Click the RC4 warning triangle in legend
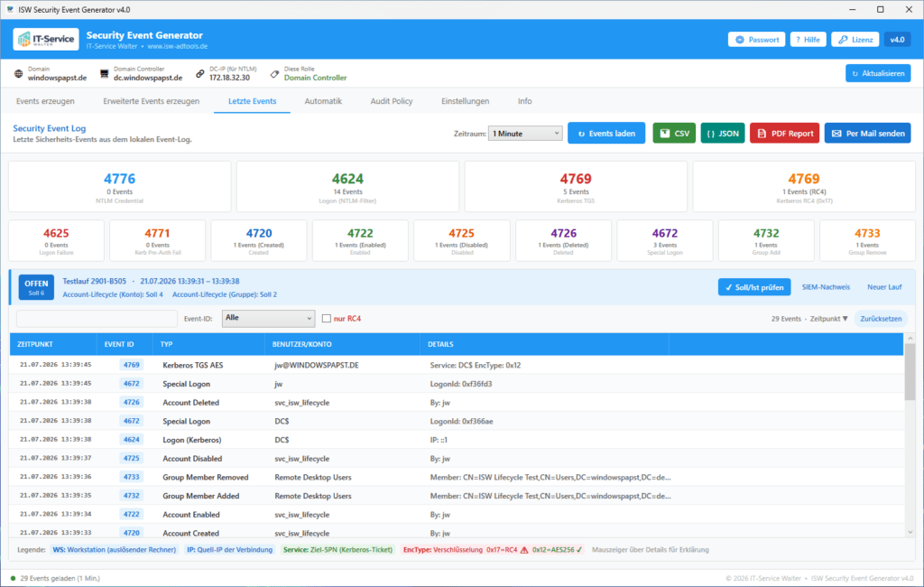 [x=524, y=550]
